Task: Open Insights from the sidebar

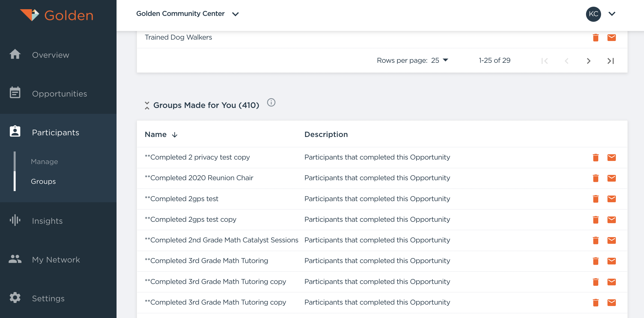Action: [x=47, y=221]
